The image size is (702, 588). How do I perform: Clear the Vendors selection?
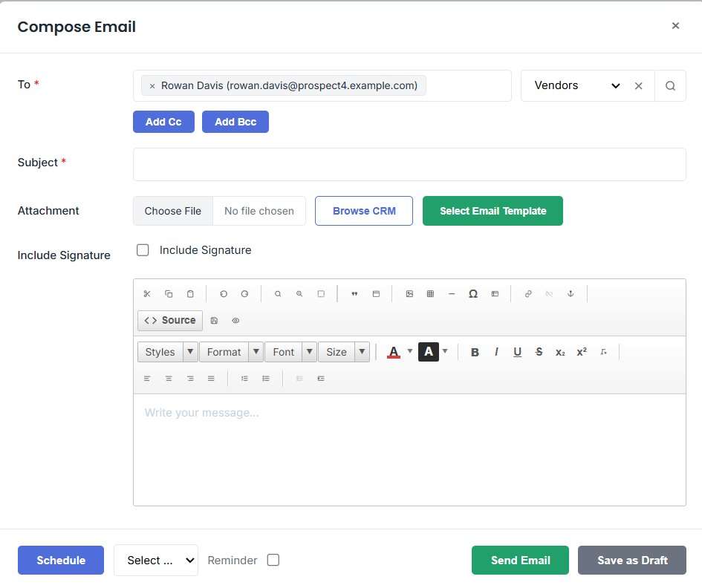click(638, 86)
